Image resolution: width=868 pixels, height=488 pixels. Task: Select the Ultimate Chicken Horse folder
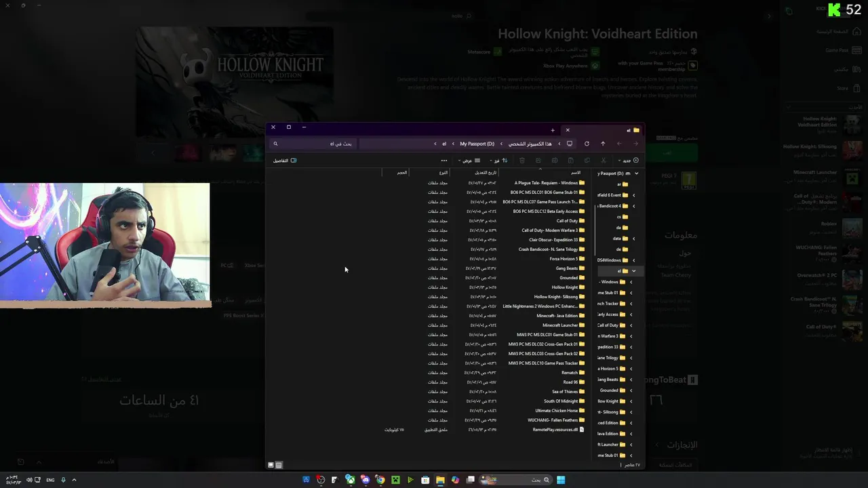560,411
